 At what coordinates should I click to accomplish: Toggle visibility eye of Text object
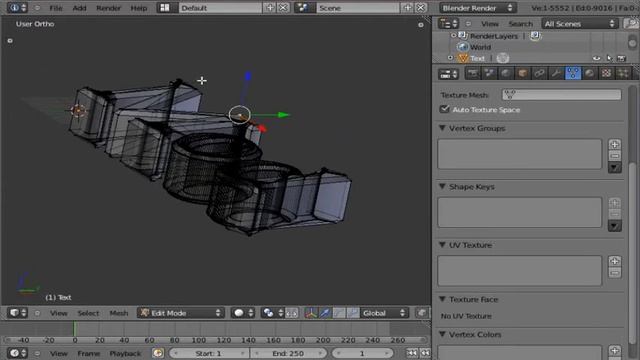click(x=596, y=58)
